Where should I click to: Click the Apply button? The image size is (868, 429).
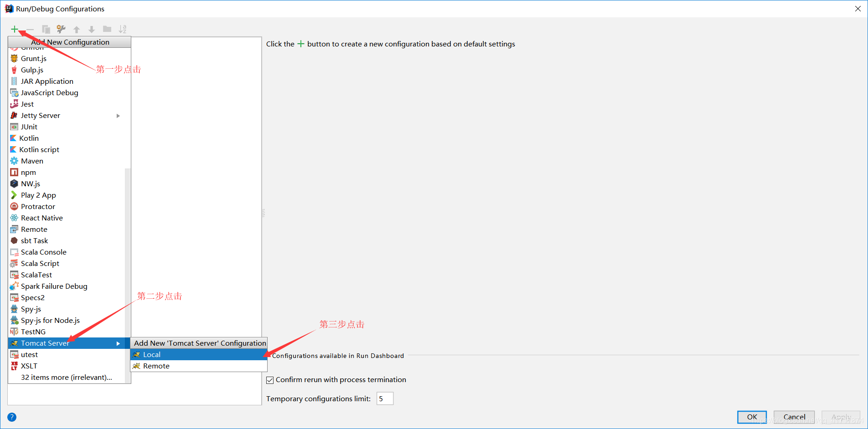tap(841, 417)
